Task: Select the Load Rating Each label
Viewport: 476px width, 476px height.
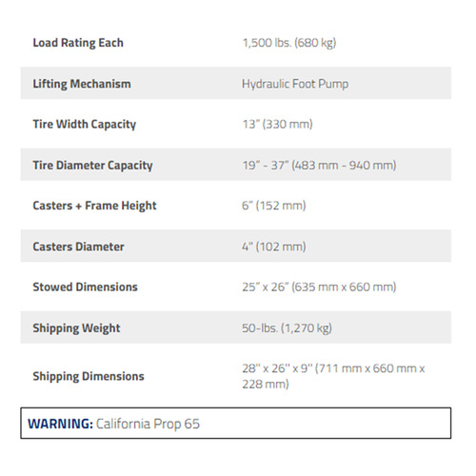Action: pyautogui.click(x=78, y=43)
